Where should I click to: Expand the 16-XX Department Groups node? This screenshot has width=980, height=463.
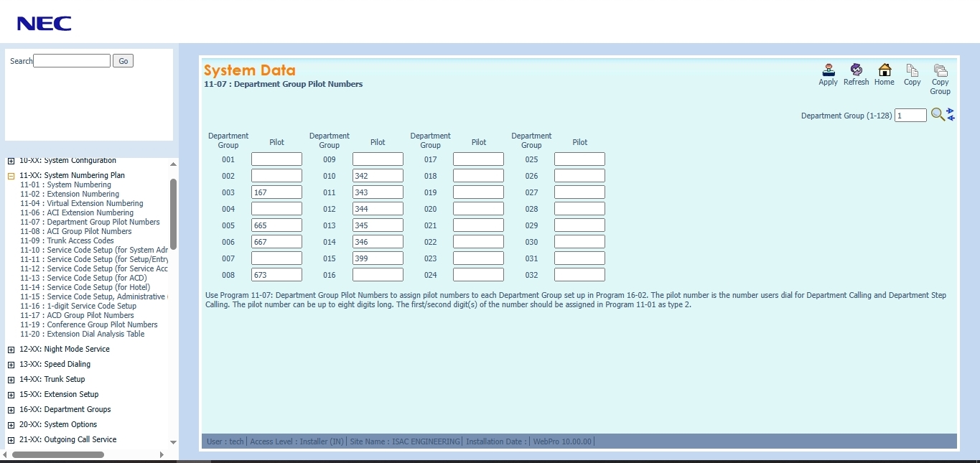(x=11, y=410)
